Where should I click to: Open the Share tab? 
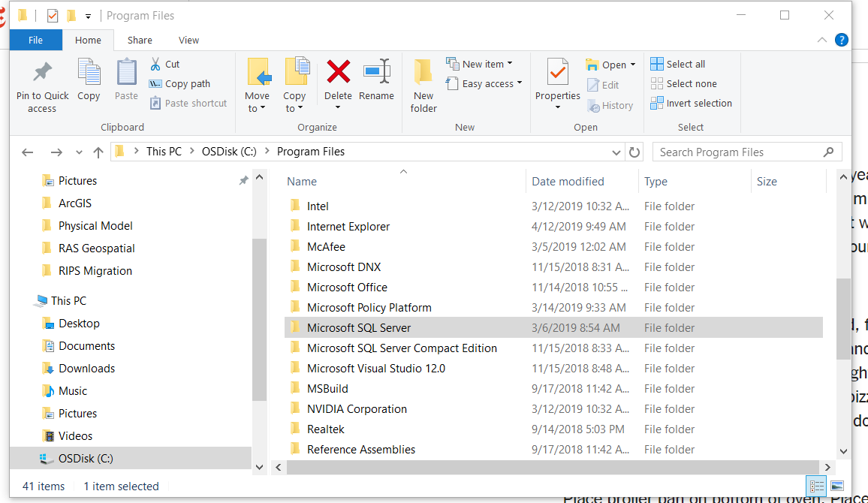(140, 40)
